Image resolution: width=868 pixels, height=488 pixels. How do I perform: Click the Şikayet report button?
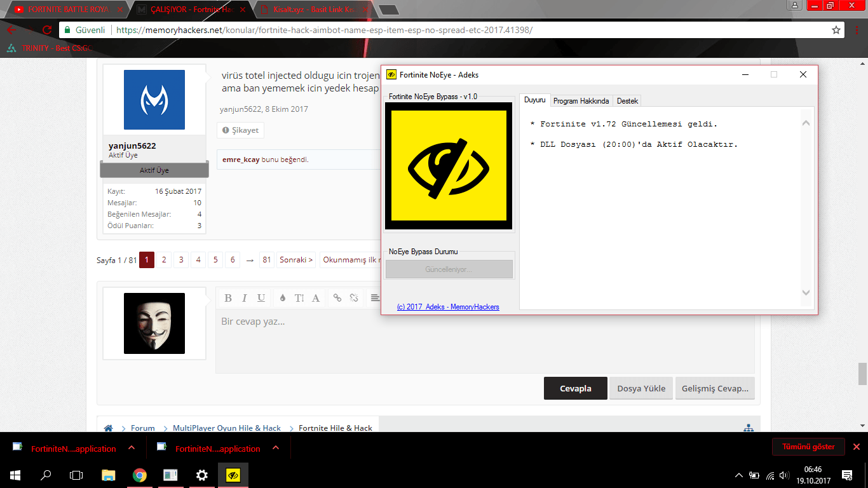(x=240, y=130)
